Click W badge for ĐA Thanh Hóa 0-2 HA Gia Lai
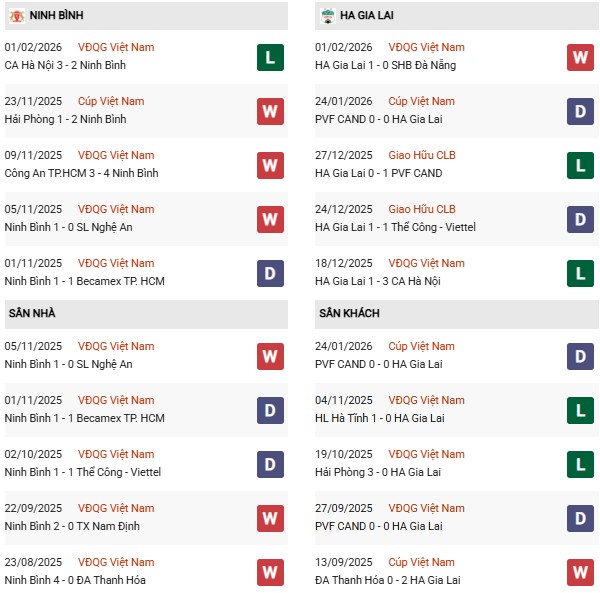The width and height of the screenshot is (600, 593). coord(581,572)
